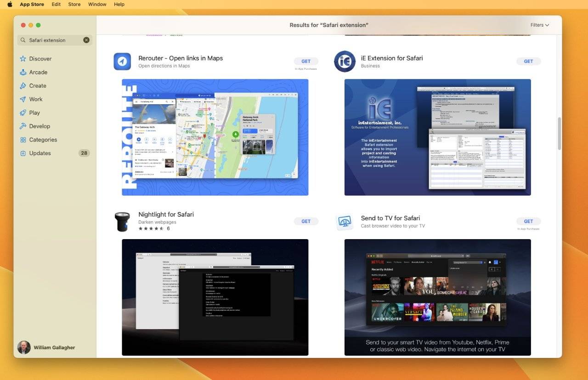This screenshot has height=380, width=588.
Task: Click the vertical results scrollbar
Action: click(x=559, y=133)
